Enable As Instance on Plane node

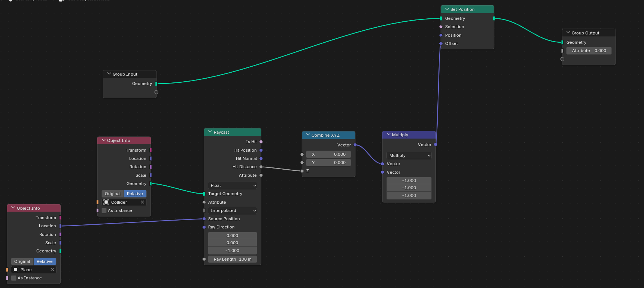(14, 278)
